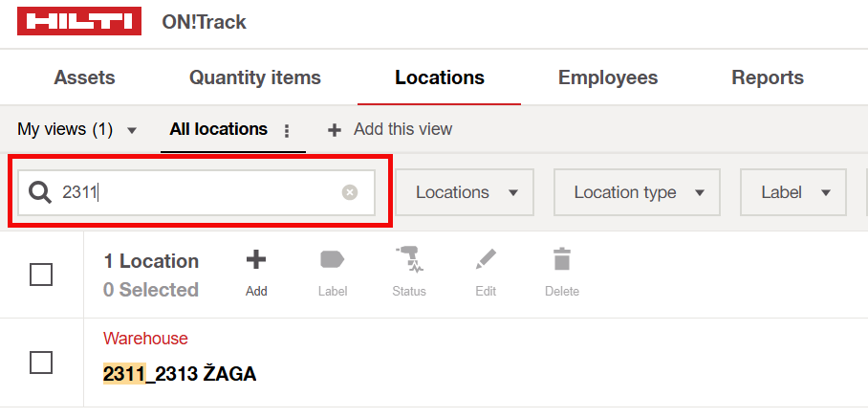Image resolution: width=868 pixels, height=418 pixels.
Task: Open the All locations three-dot menu
Action: click(x=287, y=130)
